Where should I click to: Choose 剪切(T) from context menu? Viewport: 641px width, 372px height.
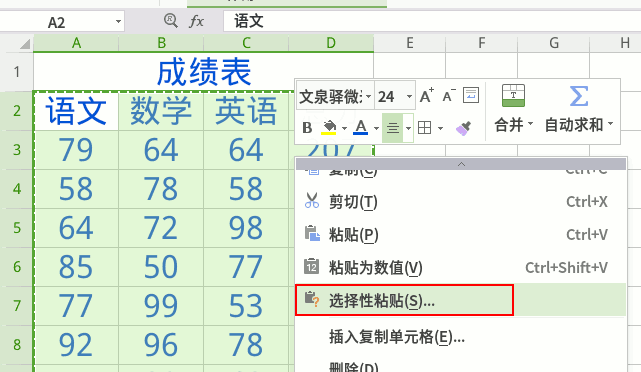(461, 202)
